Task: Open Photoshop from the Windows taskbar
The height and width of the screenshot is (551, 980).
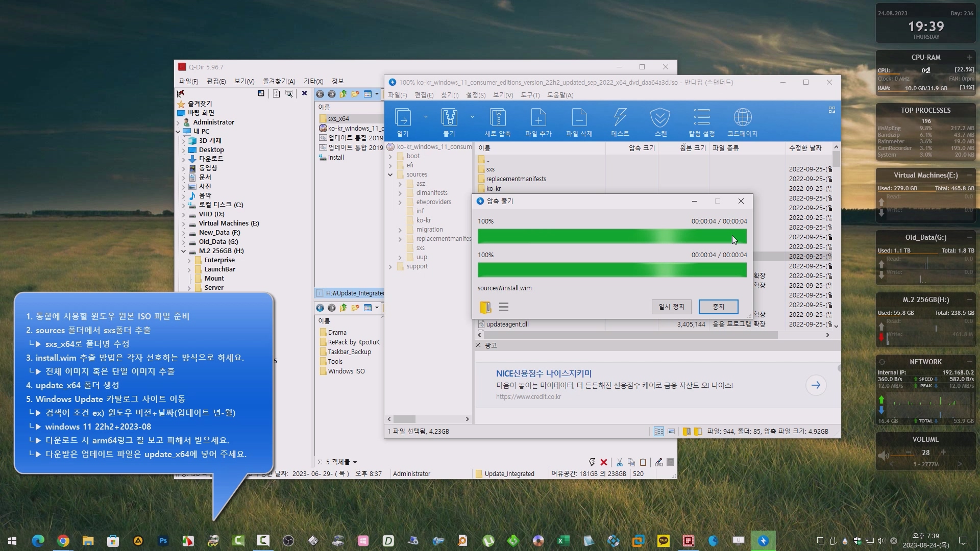Action: (163, 541)
